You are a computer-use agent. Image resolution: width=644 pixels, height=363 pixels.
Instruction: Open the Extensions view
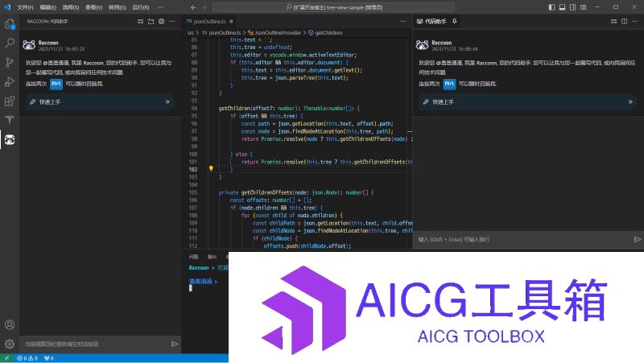tap(10, 101)
